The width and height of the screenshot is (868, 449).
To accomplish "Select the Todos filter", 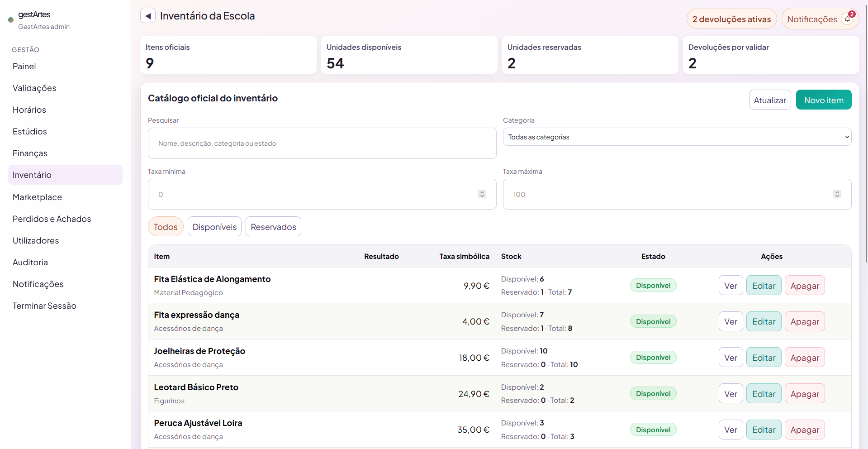I will point(166,227).
